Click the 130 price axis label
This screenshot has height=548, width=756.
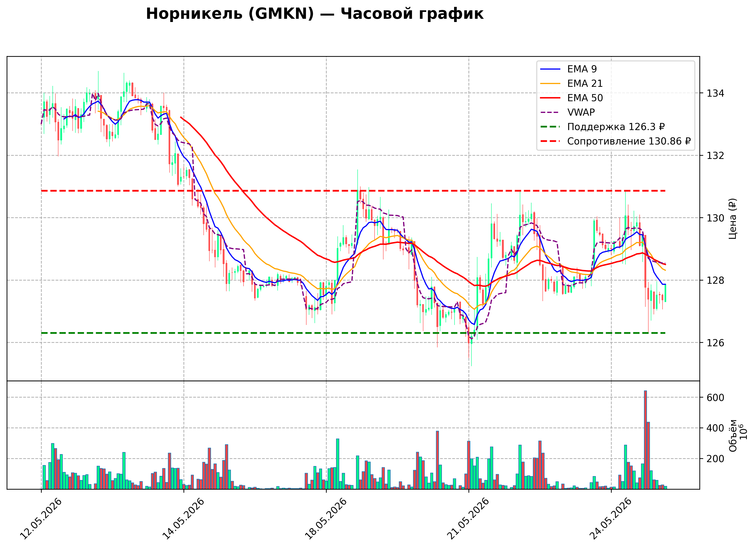tap(716, 218)
